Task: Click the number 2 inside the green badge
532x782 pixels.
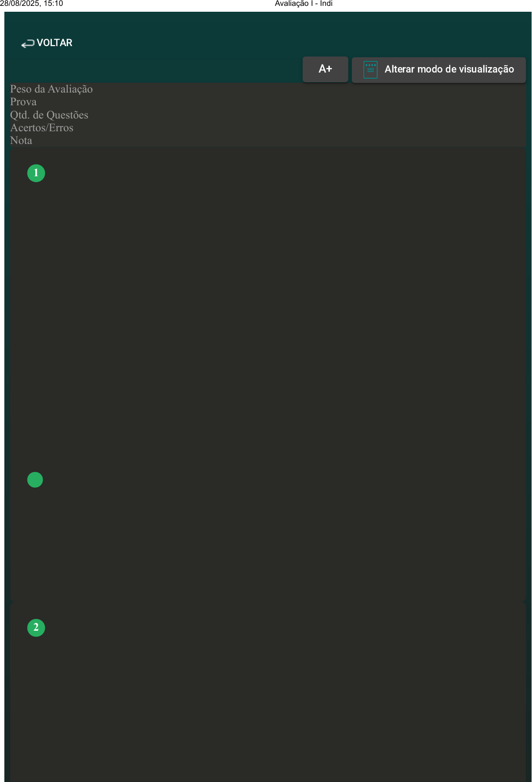Action: pyautogui.click(x=36, y=627)
